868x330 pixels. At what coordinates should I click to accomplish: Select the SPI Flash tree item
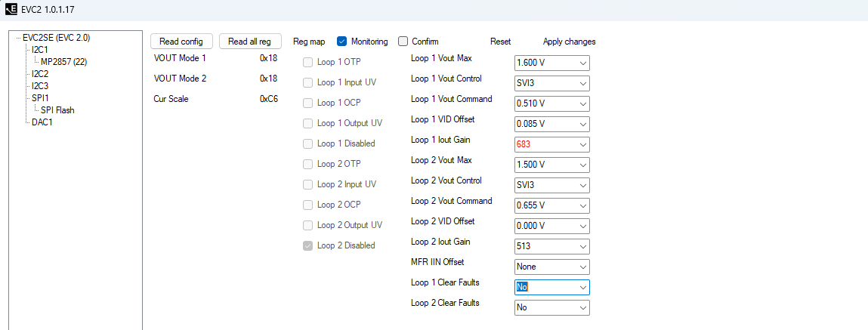tap(57, 110)
